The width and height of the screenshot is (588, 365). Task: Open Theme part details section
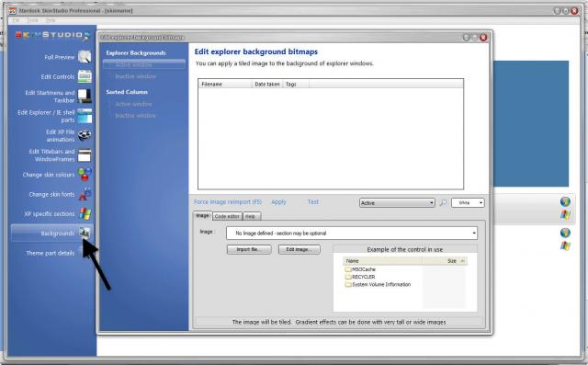(51, 253)
